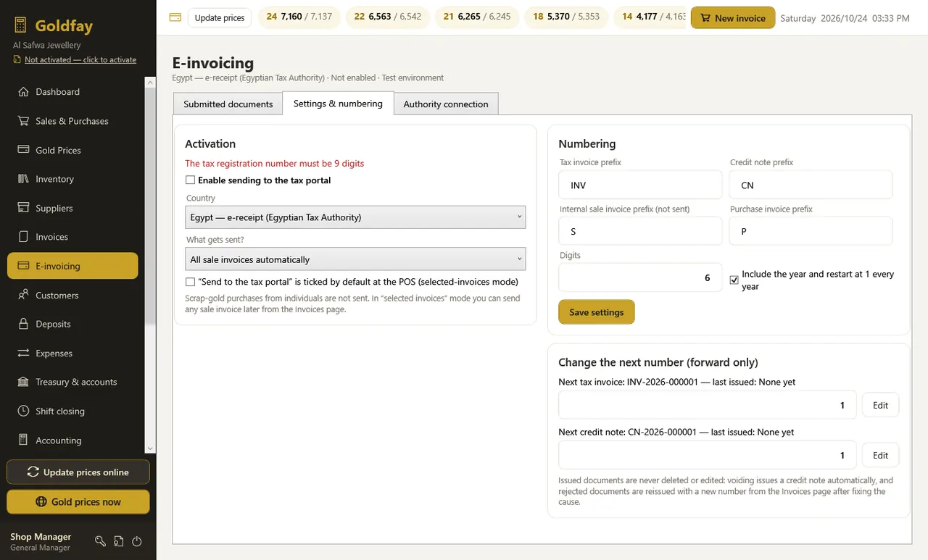Click the Deposits padlock icon
This screenshot has width=928, height=560.
[x=22, y=324]
